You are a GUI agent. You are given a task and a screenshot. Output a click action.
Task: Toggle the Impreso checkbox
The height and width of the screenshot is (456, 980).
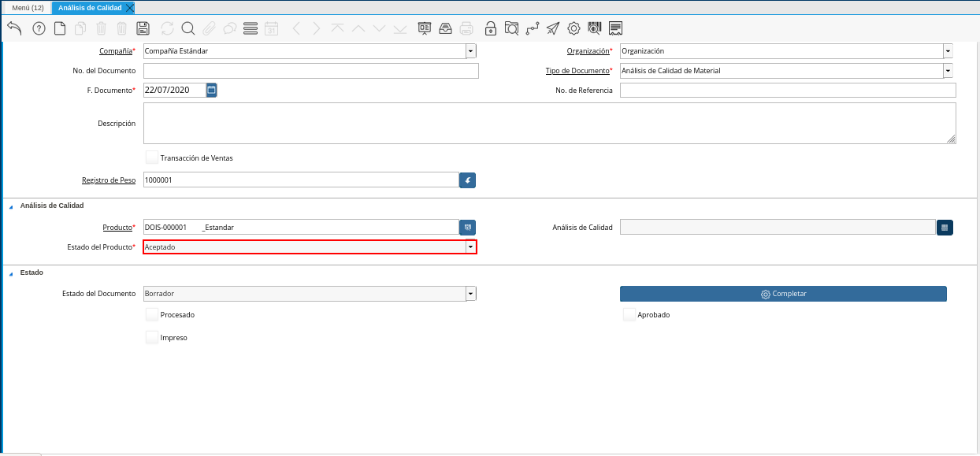pos(152,337)
